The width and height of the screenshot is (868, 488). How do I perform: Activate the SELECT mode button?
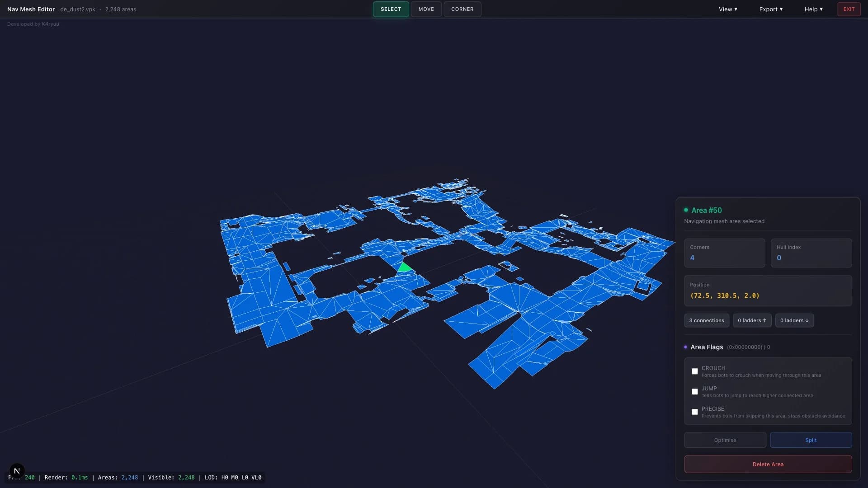click(x=391, y=9)
